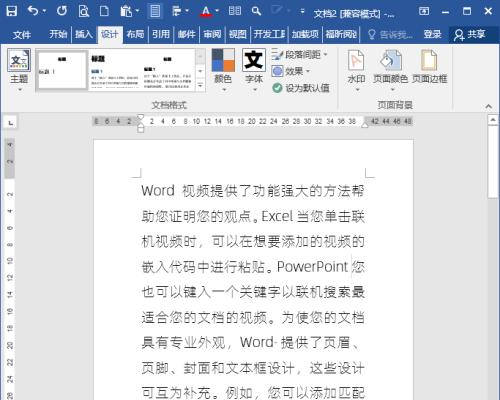
Task: Open Paragraph Spacing (段落间距)
Action: point(299,54)
